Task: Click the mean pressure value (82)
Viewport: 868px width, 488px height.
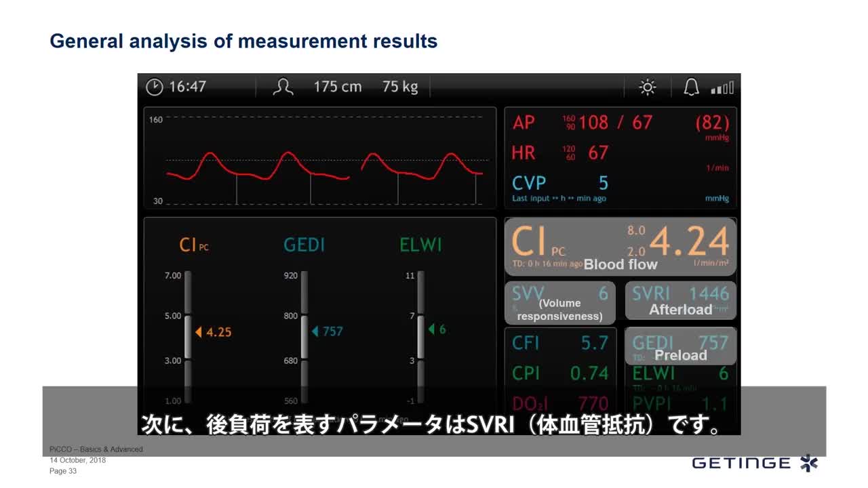Action: pyautogui.click(x=712, y=123)
